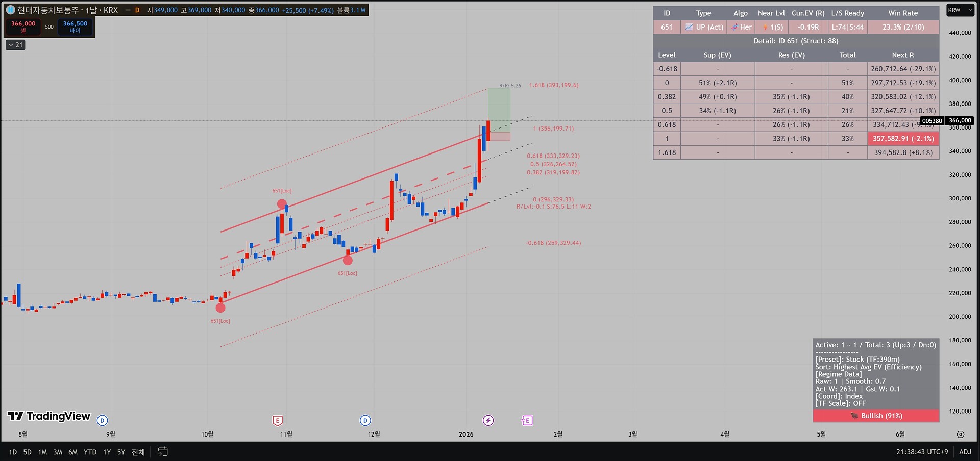This screenshot has height=461, width=980.
Task: Click the bull icon in the Bullish (91%) bar
Action: (x=854, y=416)
